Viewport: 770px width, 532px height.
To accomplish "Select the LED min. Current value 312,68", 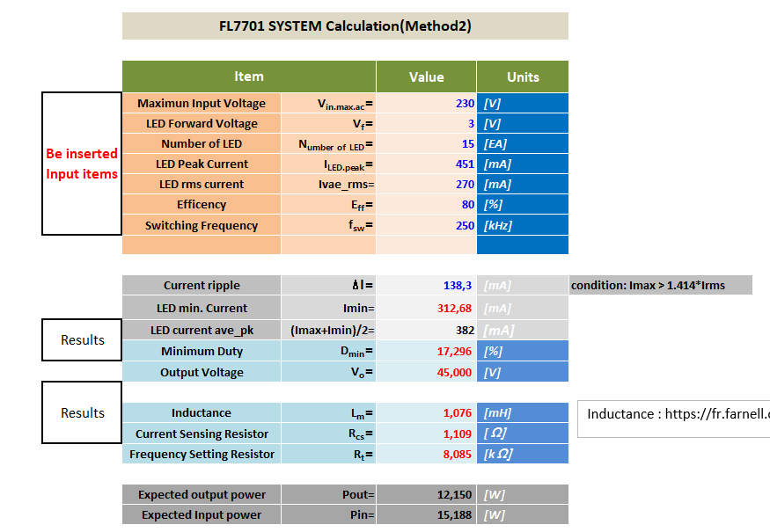I will pos(426,308).
